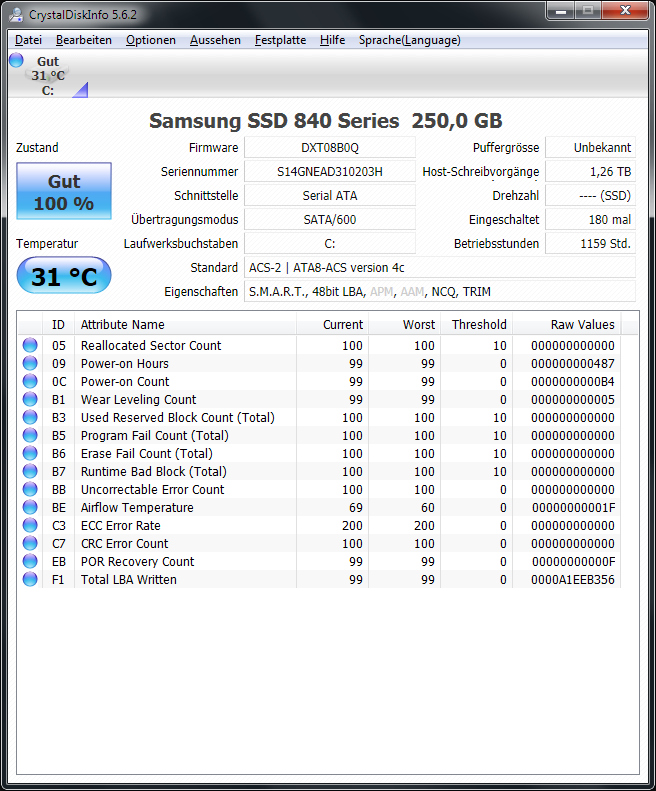Click status orb for Power-on Hours
The width and height of the screenshot is (656, 791).
30,363
